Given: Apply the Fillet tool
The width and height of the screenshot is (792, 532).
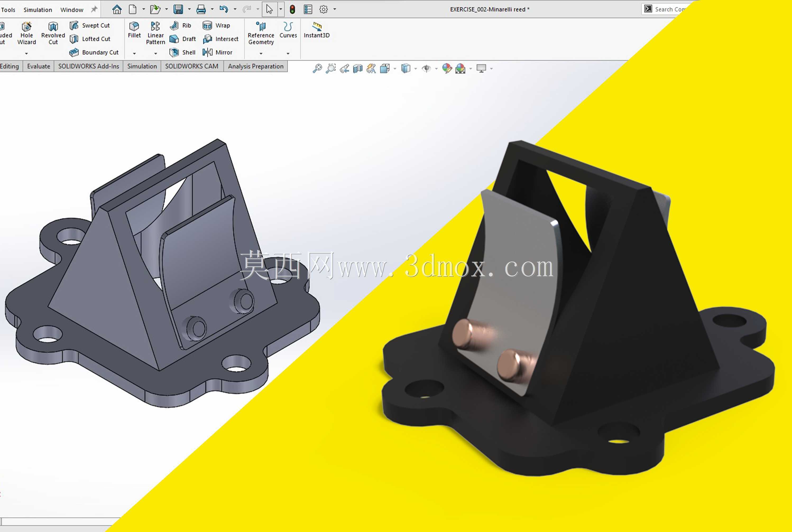Looking at the screenshot, I should click(134, 30).
